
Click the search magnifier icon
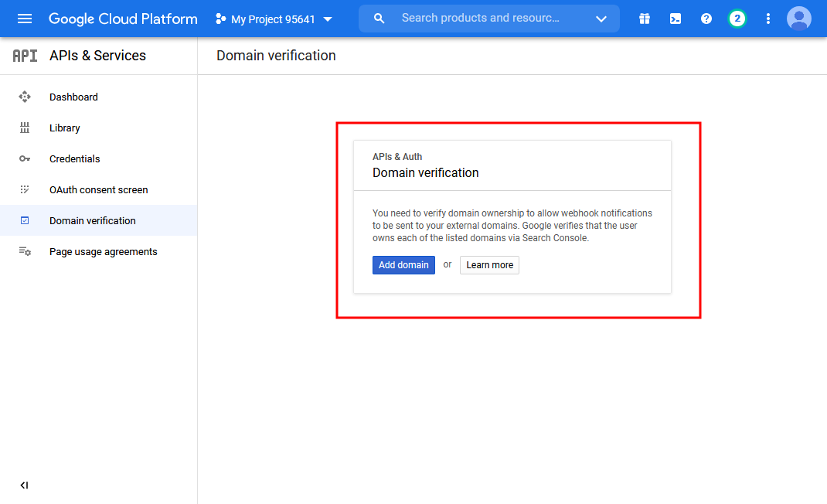click(x=379, y=19)
